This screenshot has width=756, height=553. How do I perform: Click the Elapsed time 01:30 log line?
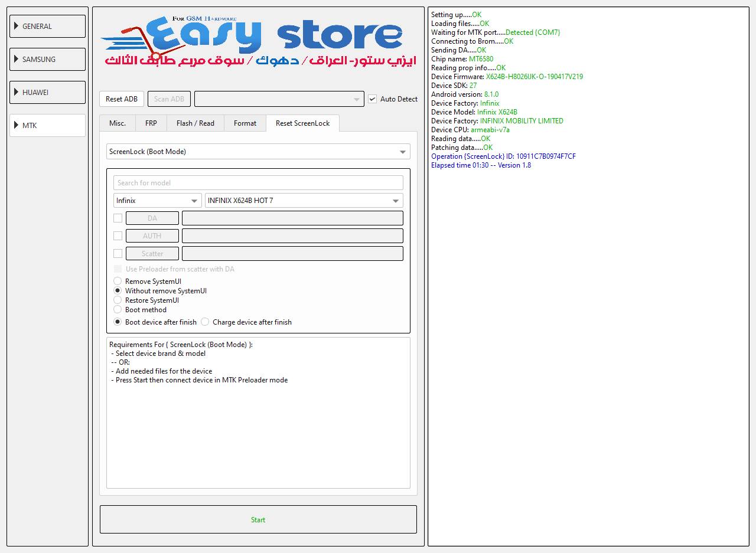[481, 165]
